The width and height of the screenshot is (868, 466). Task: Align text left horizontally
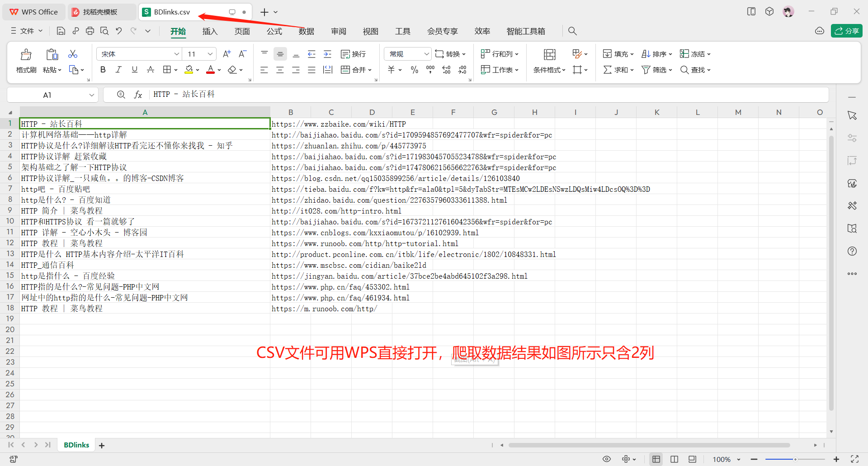264,70
